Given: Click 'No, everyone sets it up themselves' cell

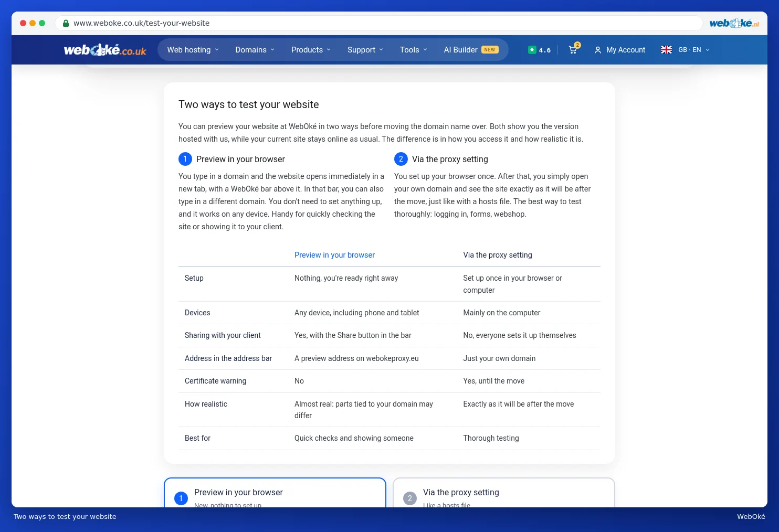Looking at the screenshot, I should click(520, 335).
